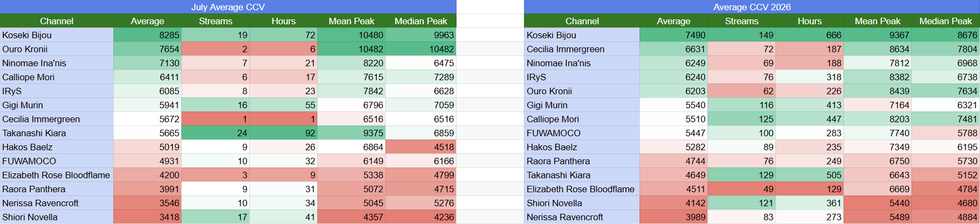This screenshot has height=224, width=980.
Task: Click Hakos Baelz median peak cell 4518
Action: coord(421,147)
